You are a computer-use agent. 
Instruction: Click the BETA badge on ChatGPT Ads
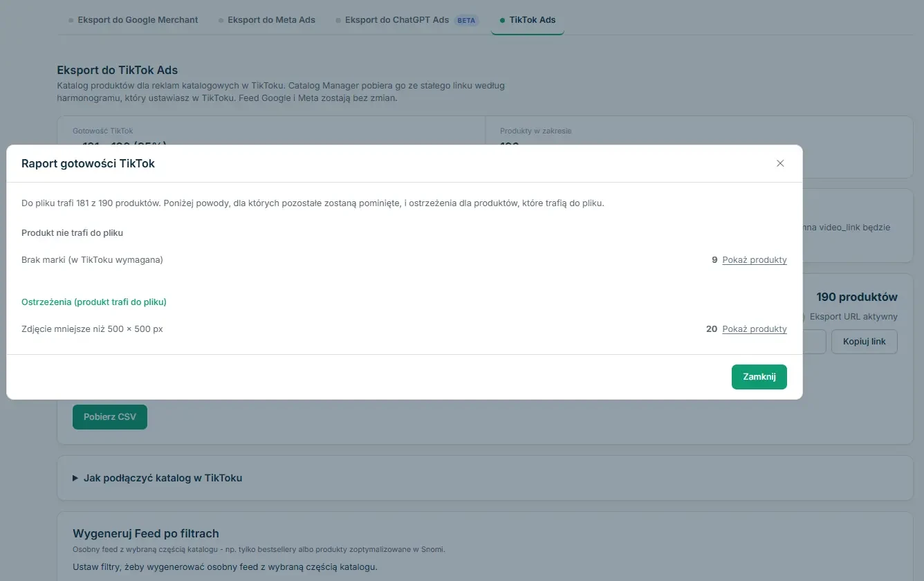[466, 21]
